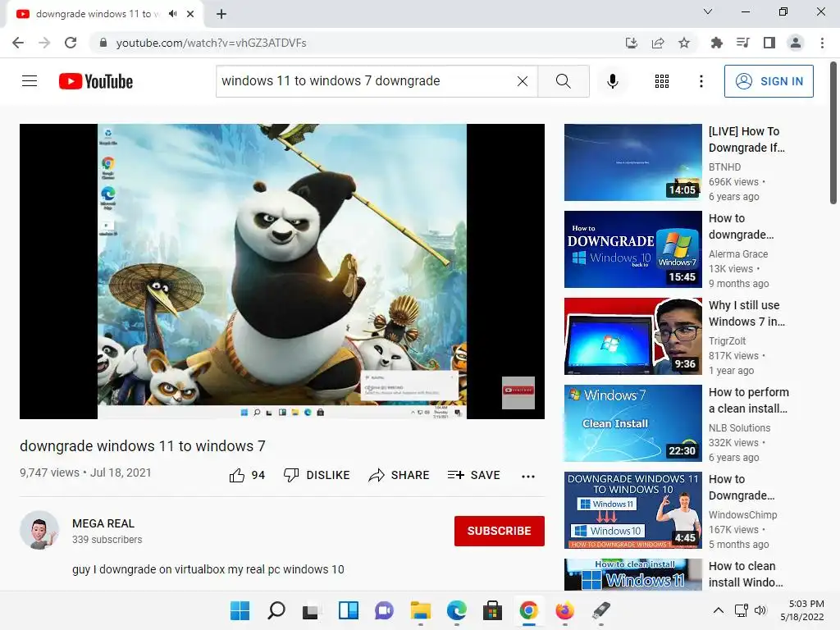The image size is (840, 630).
Task: Go forward in Chrome
Action: pos(44,43)
